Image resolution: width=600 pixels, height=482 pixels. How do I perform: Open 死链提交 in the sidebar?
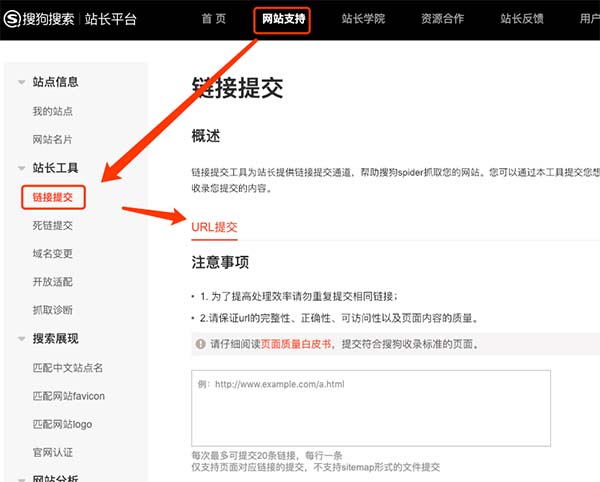(x=52, y=225)
